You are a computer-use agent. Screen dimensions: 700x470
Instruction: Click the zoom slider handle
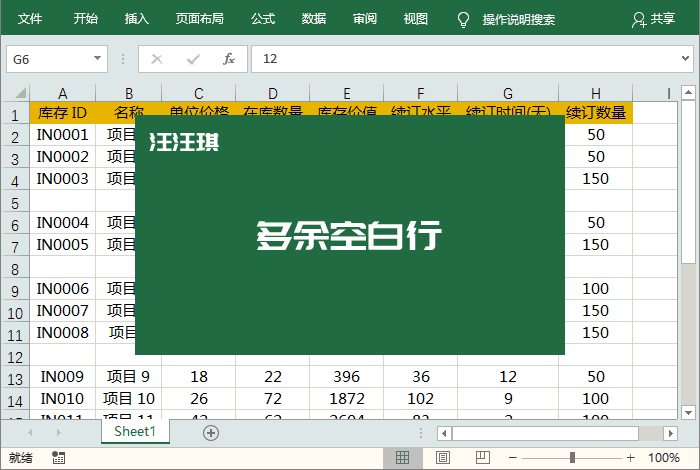572,458
